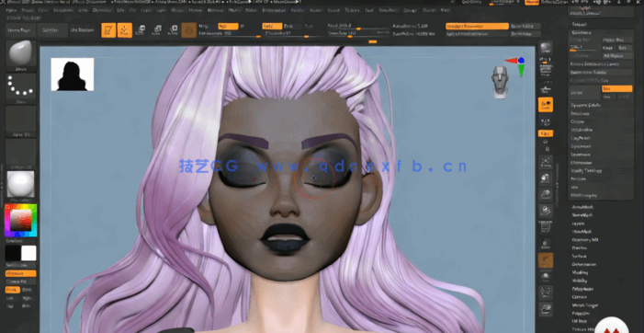644x333 pixels.
Task: Open the Alpha Off selector
Action: [x=20, y=121]
